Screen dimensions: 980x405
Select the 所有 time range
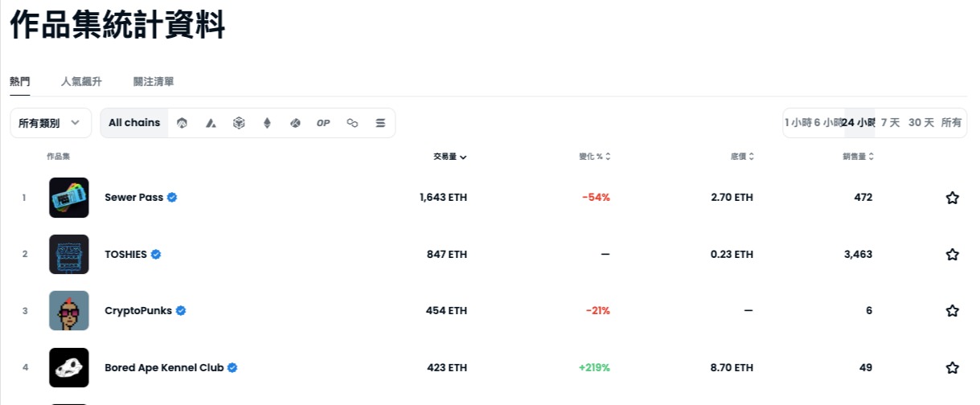[951, 123]
